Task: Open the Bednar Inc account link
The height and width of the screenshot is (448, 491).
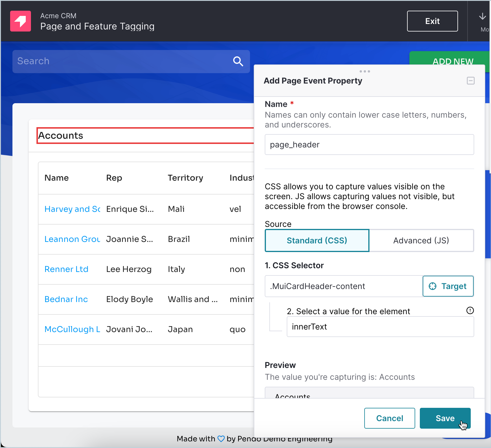Action: pos(66,299)
